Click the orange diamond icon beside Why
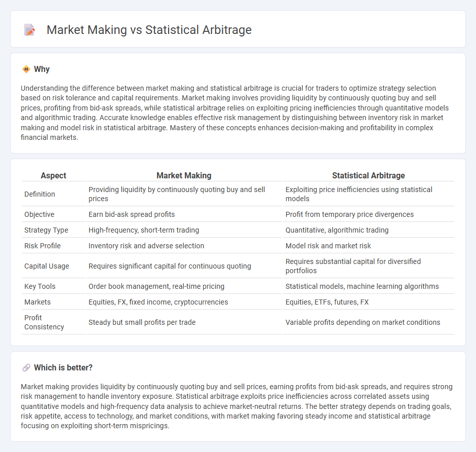The image size is (476, 452). click(x=26, y=69)
